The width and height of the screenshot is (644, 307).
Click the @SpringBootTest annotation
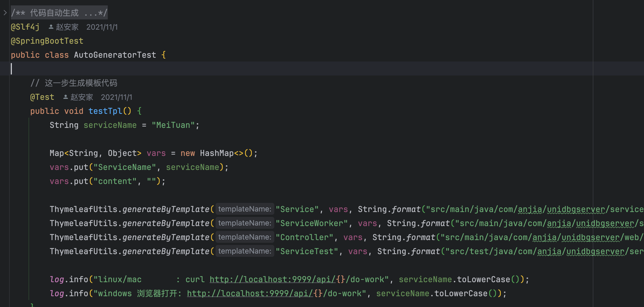point(47,41)
